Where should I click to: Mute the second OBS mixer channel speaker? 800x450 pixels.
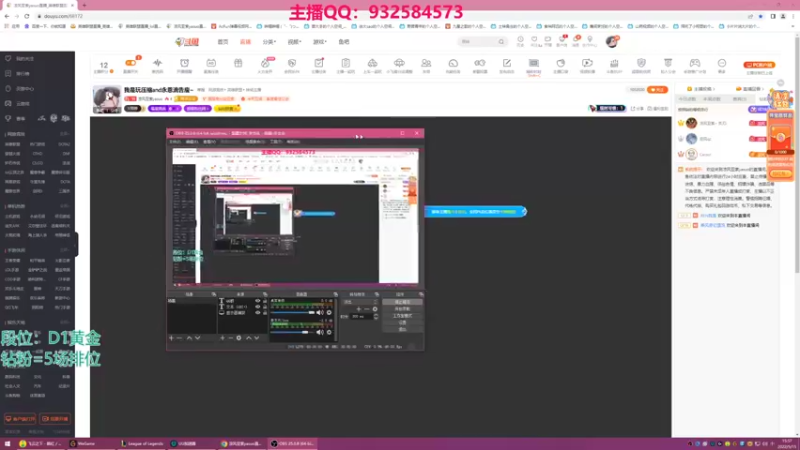pos(320,332)
